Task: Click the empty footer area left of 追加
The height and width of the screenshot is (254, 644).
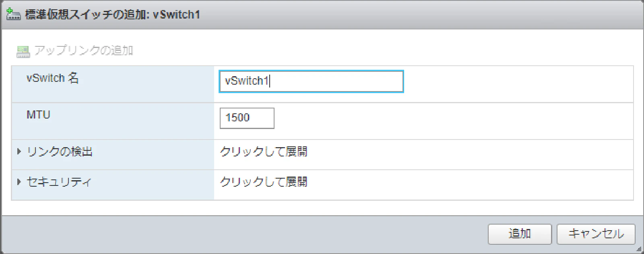Action: point(242,234)
